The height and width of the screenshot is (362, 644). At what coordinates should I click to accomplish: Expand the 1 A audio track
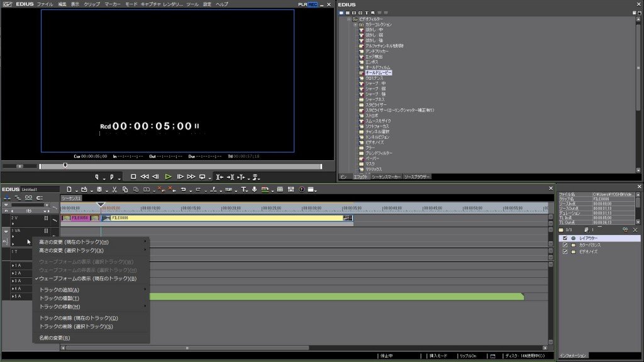click(13, 266)
